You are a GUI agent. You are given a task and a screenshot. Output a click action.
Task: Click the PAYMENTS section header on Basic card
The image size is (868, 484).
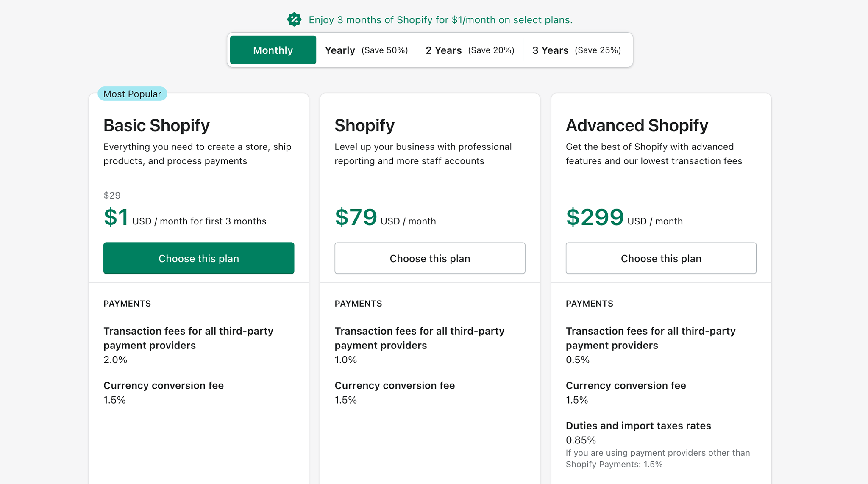(127, 303)
